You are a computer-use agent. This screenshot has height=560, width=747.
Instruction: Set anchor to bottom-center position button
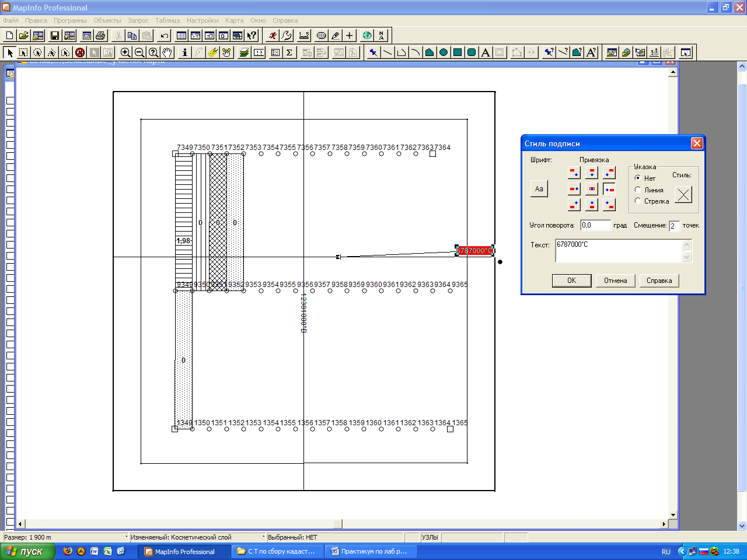pyautogui.click(x=592, y=204)
